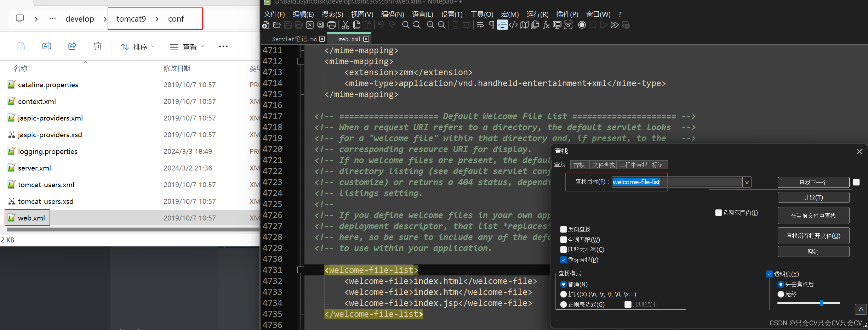
Task: Click the Rename icon in Explorer toolbar
Action: pos(47,46)
